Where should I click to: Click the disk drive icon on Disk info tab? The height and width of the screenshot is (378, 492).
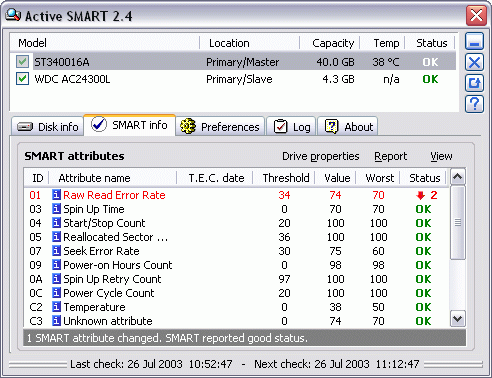(x=25, y=127)
